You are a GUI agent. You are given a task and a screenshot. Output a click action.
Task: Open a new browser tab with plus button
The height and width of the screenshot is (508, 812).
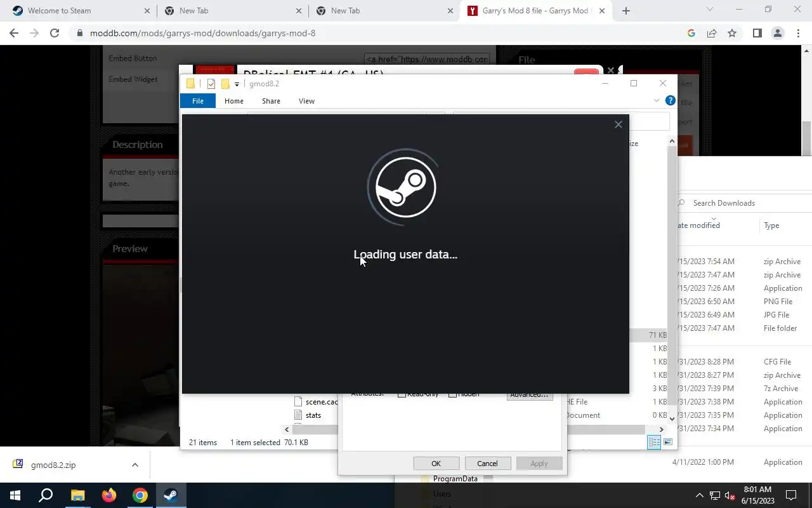click(626, 11)
